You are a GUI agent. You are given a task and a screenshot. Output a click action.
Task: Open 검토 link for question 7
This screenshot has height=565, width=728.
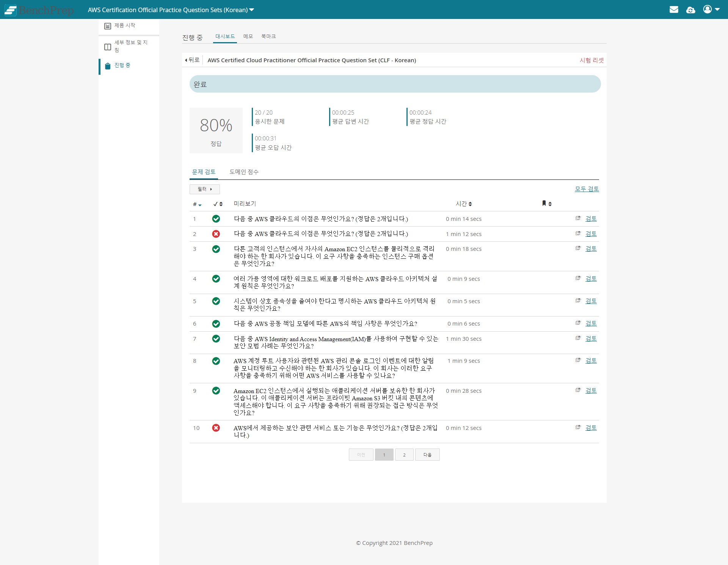pyautogui.click(x=591, y=338)
